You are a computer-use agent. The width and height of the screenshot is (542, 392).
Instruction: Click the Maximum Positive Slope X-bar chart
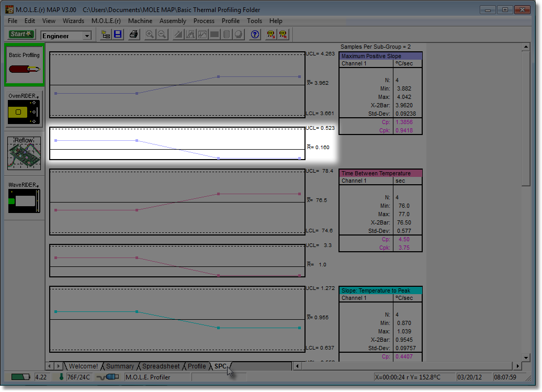(x=177, y=85)
